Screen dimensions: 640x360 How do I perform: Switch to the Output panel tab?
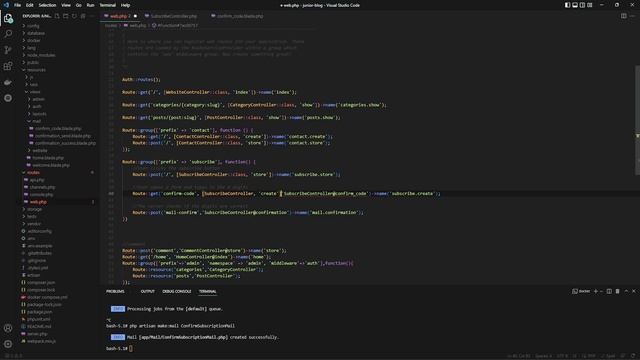147,291
